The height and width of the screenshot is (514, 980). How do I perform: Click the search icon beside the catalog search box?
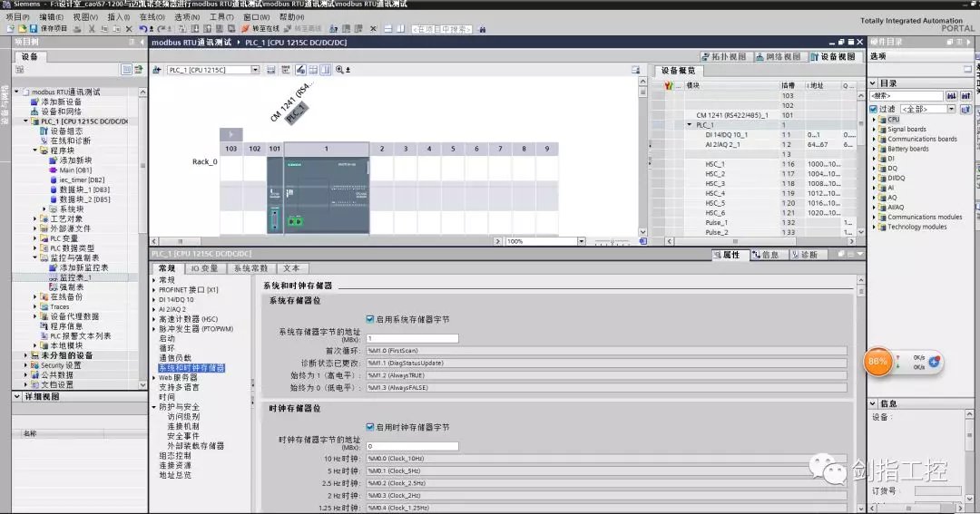[x=951, y=95]
